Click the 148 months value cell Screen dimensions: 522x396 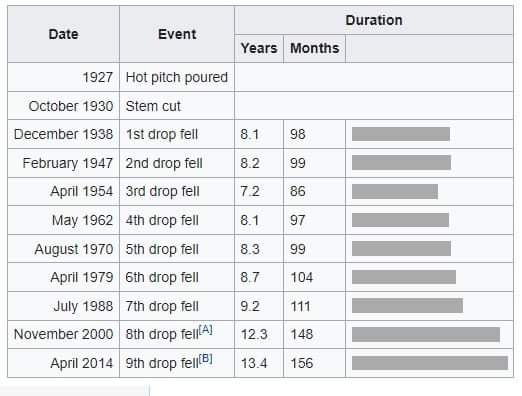click(315, 334)
